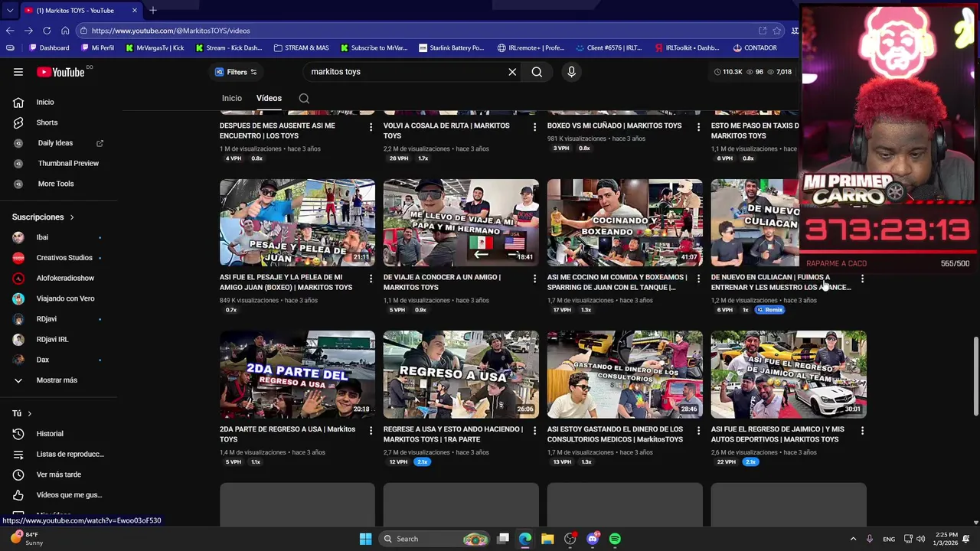Open PESAJE Y PELEA DE JUAN thumbnail
This screenshot has height=551, width=980.
point(297,223)
